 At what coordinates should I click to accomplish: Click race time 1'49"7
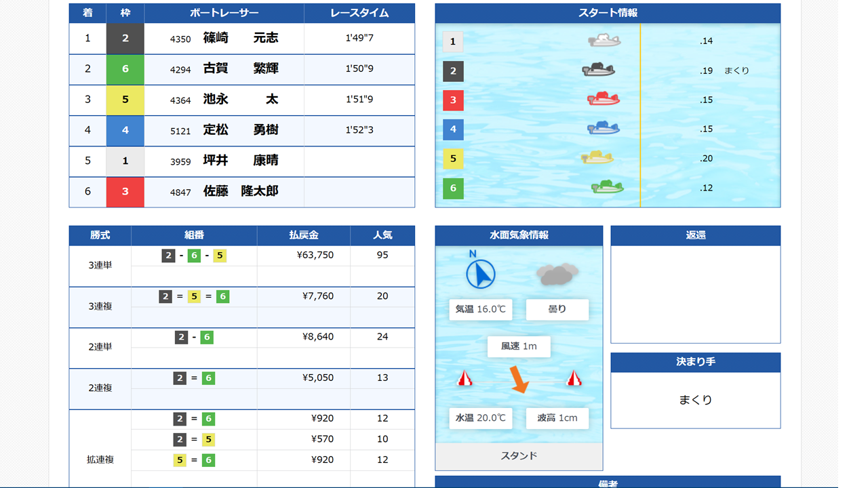(x=359, y=39)
